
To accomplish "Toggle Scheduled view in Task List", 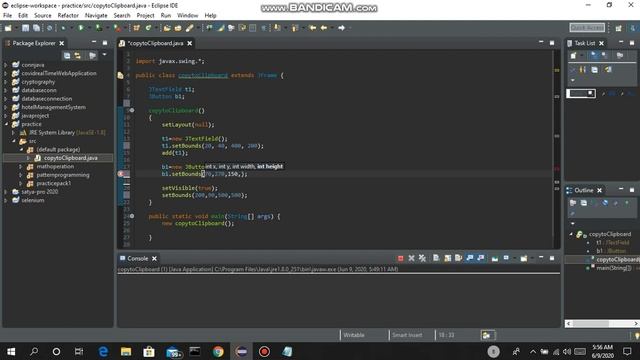I will (604, 56).
